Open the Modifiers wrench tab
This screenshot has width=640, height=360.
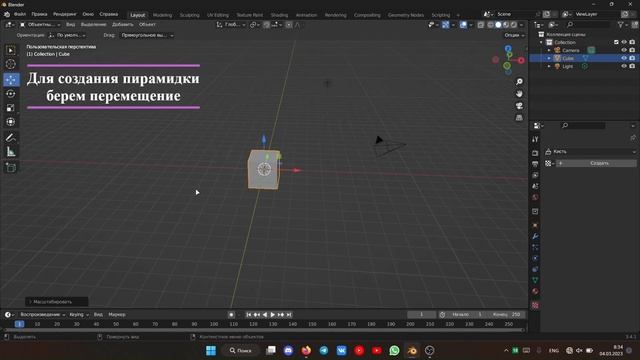coord(535,236)
